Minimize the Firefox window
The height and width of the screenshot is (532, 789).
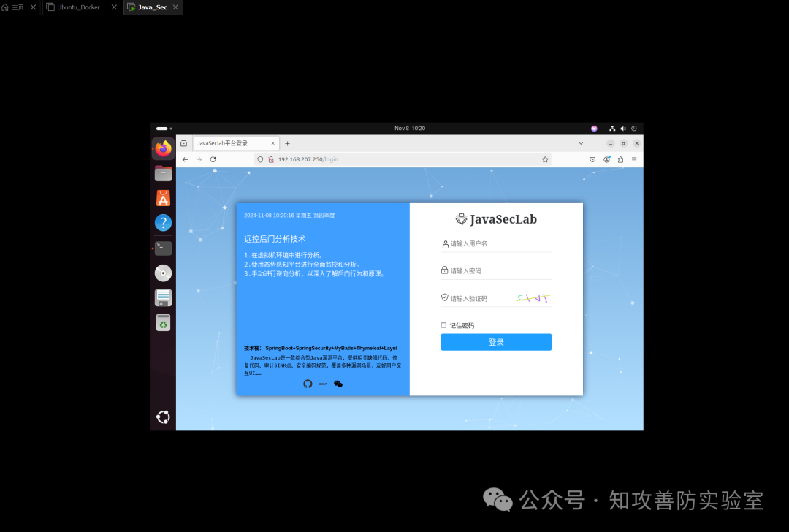610,143
